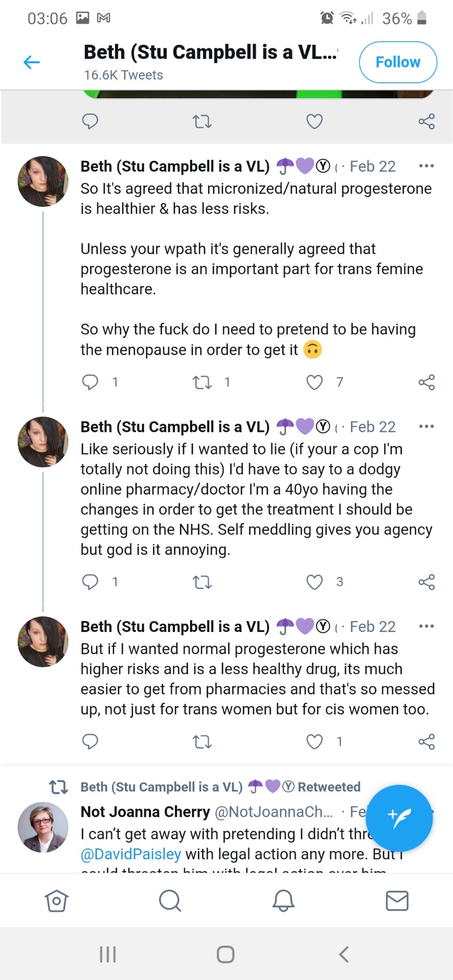Reply to the normal progesterone tweet
The width and height of the screenshot is (453, 980).
point(90,741)
